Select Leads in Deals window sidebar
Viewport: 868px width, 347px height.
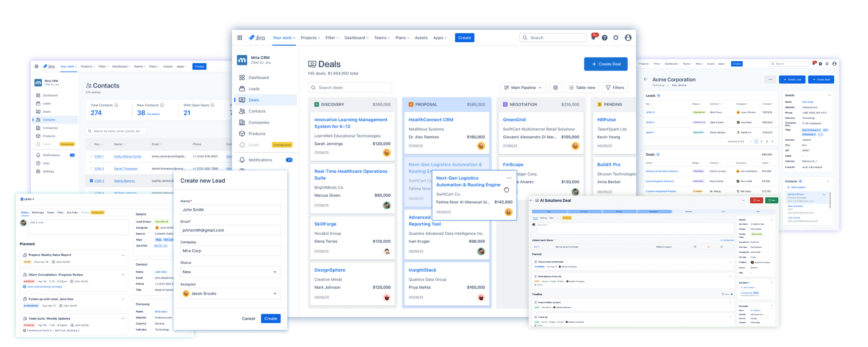coord(266,89)
